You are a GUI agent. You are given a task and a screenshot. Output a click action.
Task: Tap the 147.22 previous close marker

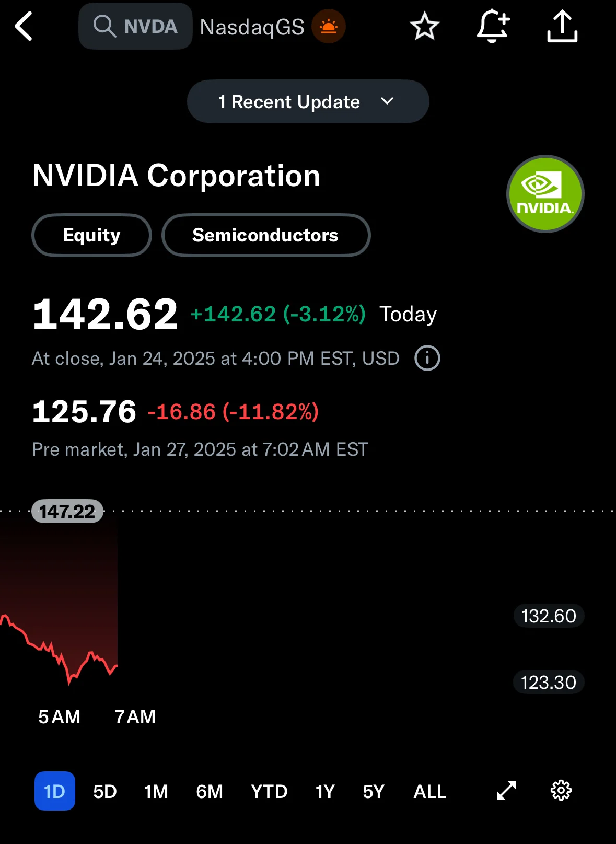(67, 511)
